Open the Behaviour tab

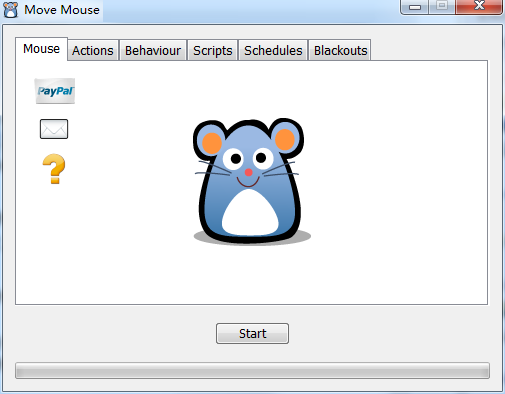tap(153, 51)
